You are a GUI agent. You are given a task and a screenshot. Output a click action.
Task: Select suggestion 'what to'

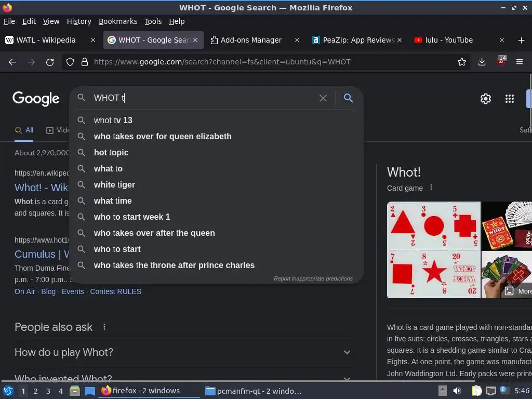coord(217,169)
